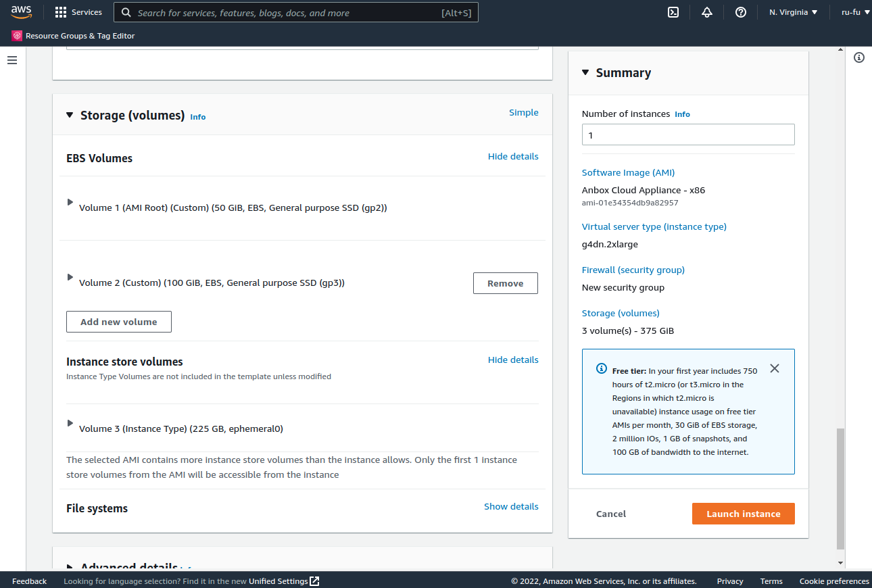Screen dimensions: 872x588
Task: Click the page vertical scrollbar thumb
Action: pyautogui.click(x=840, y=489)
